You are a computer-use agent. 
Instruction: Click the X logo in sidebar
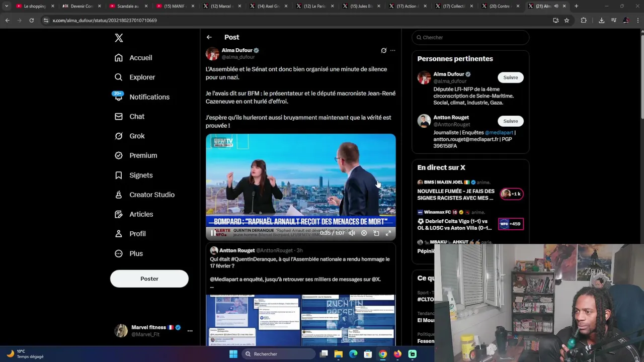[x=119, y=38]
